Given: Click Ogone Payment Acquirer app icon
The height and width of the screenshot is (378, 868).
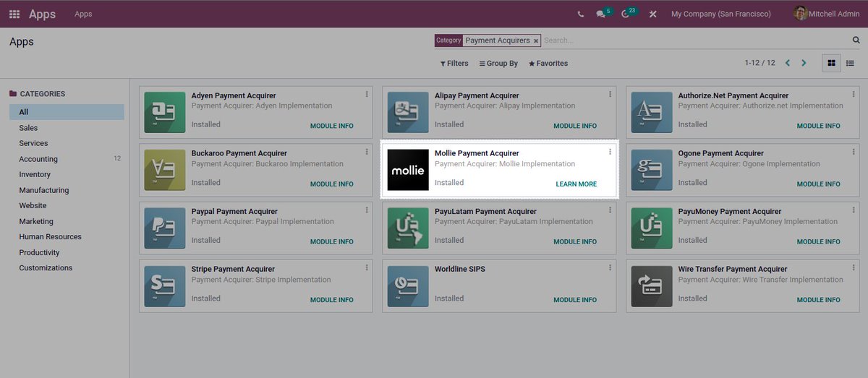Looking at the screenshot, I should (x=652, y=170).
